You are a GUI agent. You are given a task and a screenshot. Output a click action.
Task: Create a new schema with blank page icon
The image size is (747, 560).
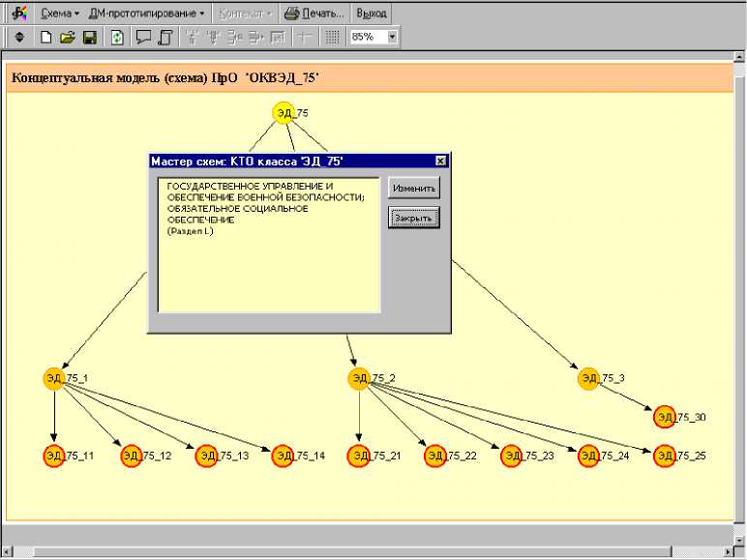45,37
